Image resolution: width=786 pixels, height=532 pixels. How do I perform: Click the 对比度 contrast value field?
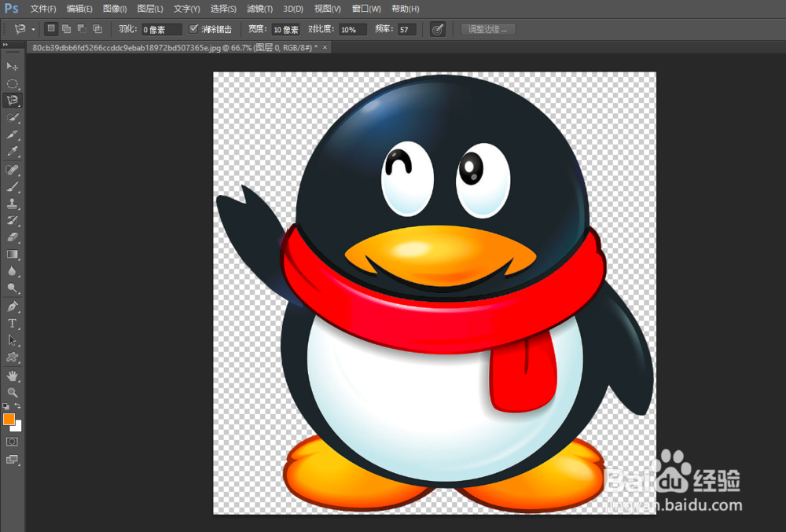353,30
